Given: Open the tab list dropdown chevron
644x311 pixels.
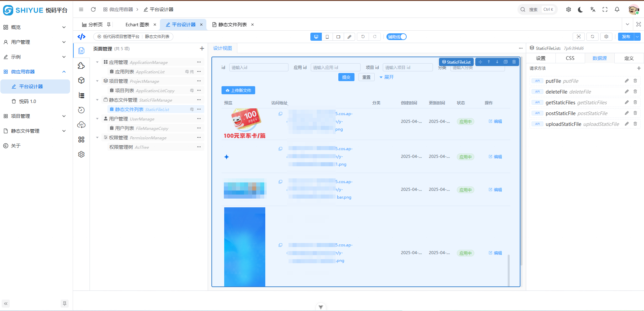Looking at the screenshot, I should click(x=628, y=24).
